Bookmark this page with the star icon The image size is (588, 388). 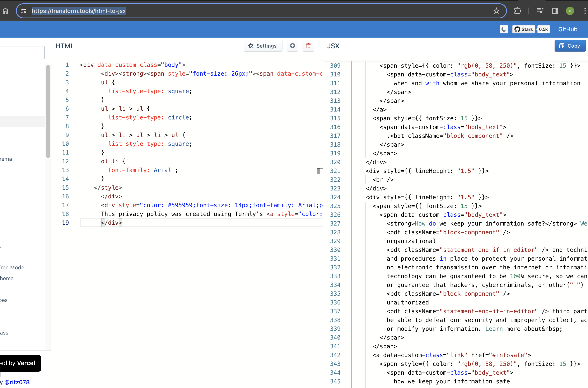tap(496, 11)
